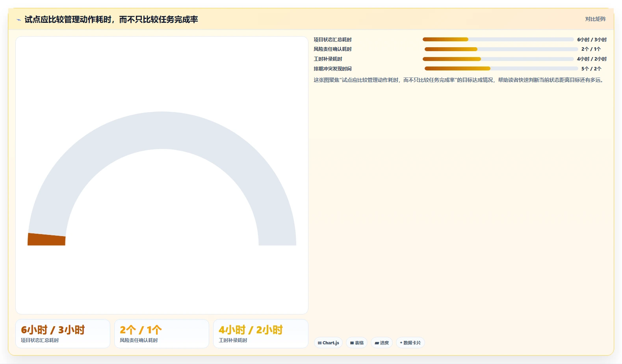Screen dimensions: 622x364
Task: Select the Chart.js tag chip
Action: point(328,343)
